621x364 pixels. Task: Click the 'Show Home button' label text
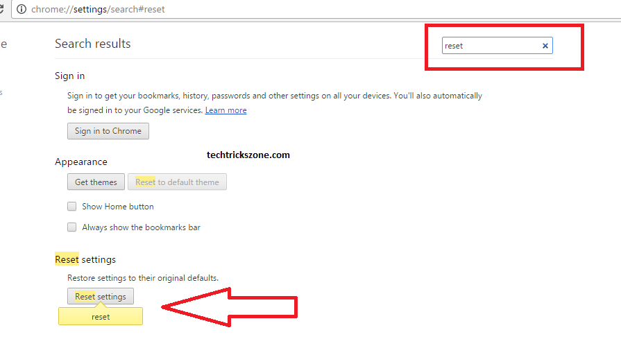pyautogui.click(x=118, y=207)
